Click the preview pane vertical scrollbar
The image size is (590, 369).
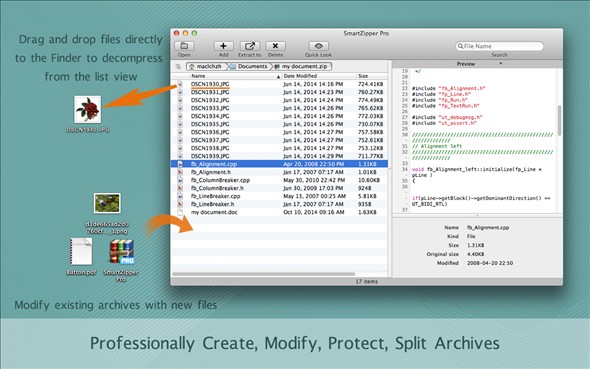click(x=559, y=120)
